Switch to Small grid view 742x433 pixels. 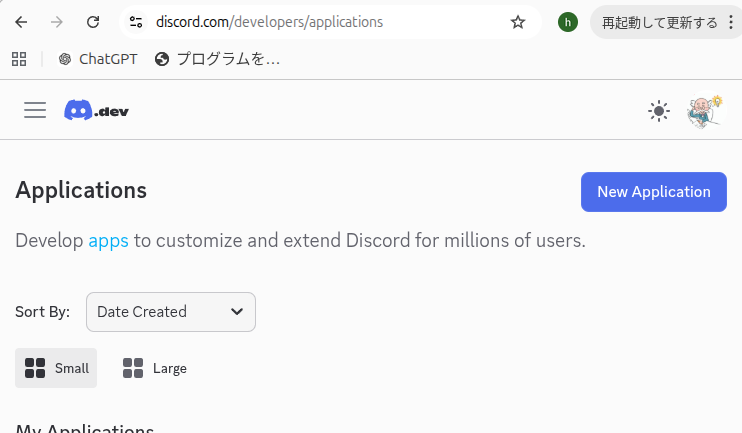click(56, 368)
